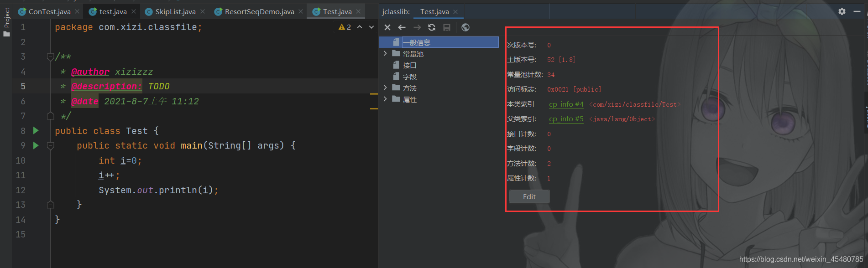Go back in jclasslib navigation
The image size is (868, 268).
point(402,27)
